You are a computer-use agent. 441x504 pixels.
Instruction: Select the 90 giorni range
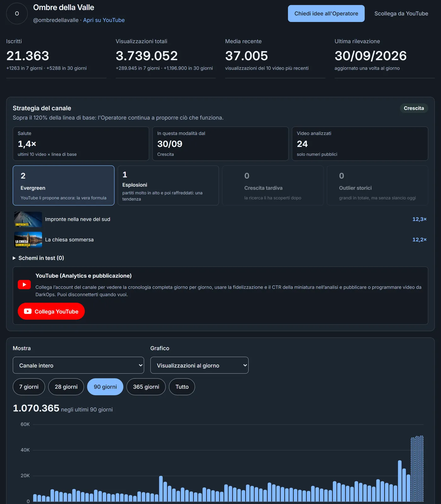[x=105, y=387]
